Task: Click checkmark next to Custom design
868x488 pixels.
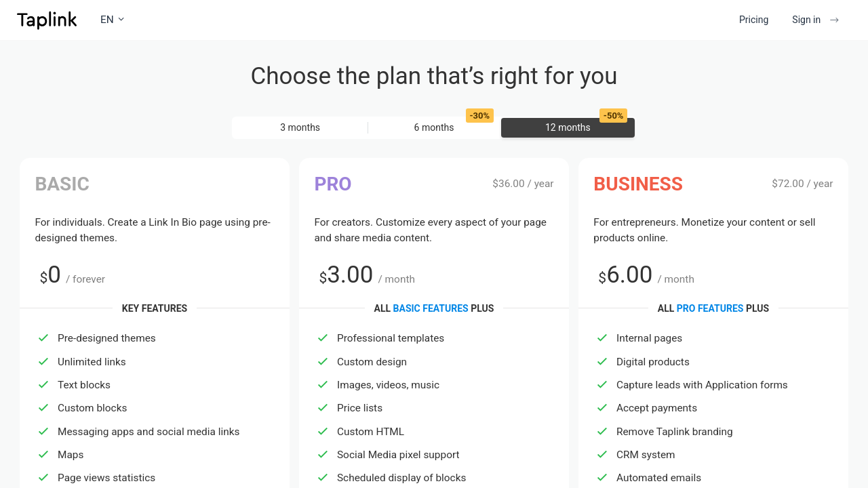Action: coord(323,362)
